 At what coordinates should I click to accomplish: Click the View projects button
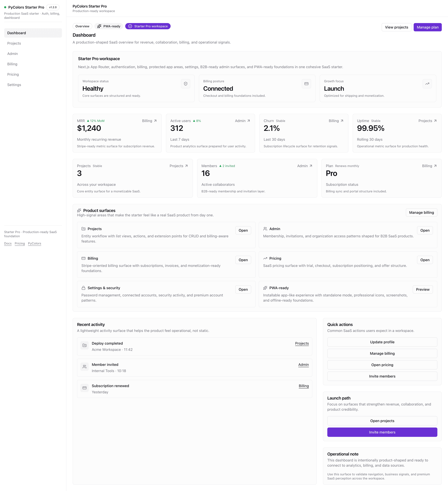pos(397,27)
